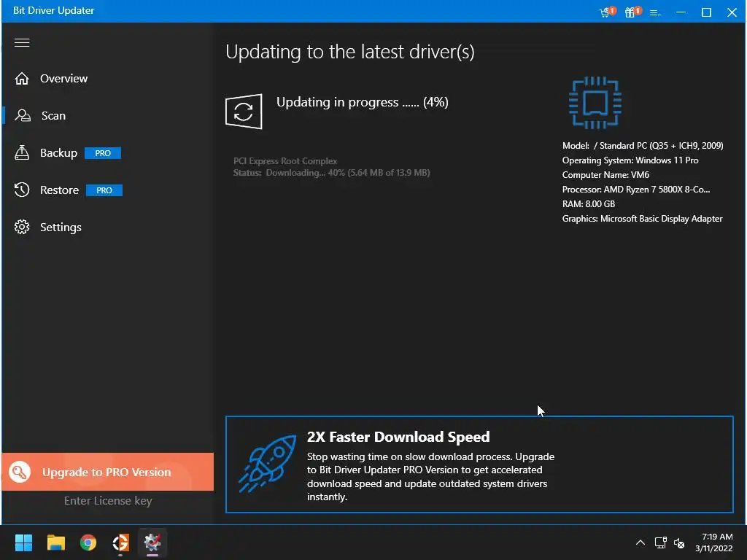Click the PRO badge next to Restore
This screenshot has width=747, height=560.
(x=104, y=190)
